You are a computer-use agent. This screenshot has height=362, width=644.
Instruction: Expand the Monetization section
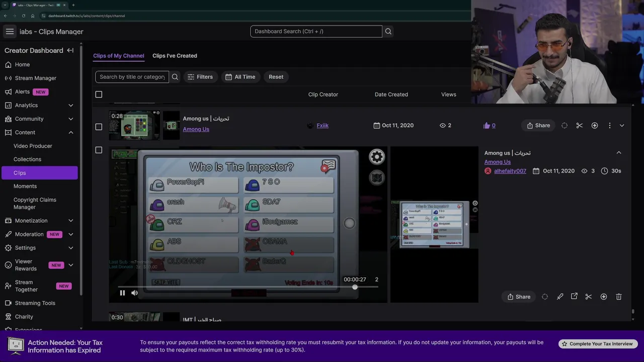click(71, 221)
